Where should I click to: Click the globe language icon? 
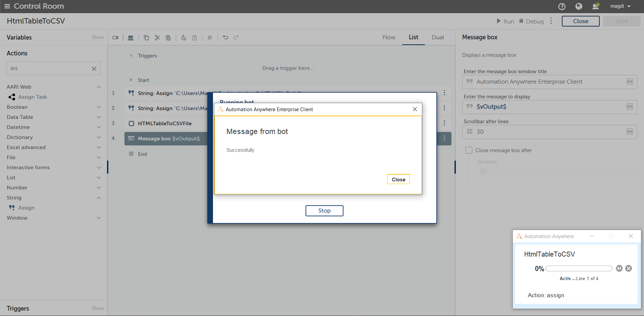(579, 6)
